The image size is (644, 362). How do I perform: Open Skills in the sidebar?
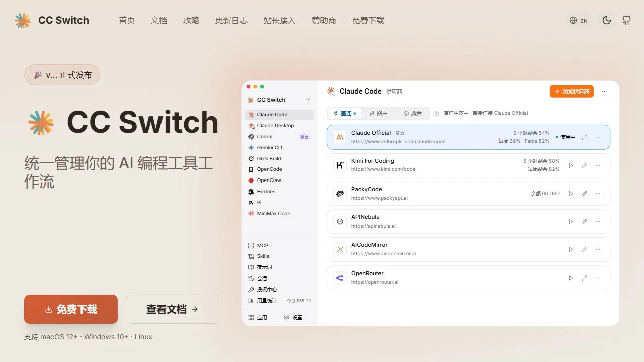[280, 256]
